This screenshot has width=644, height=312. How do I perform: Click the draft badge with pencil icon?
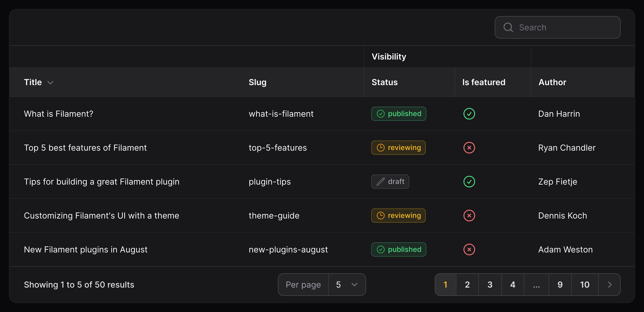[390, 182]
